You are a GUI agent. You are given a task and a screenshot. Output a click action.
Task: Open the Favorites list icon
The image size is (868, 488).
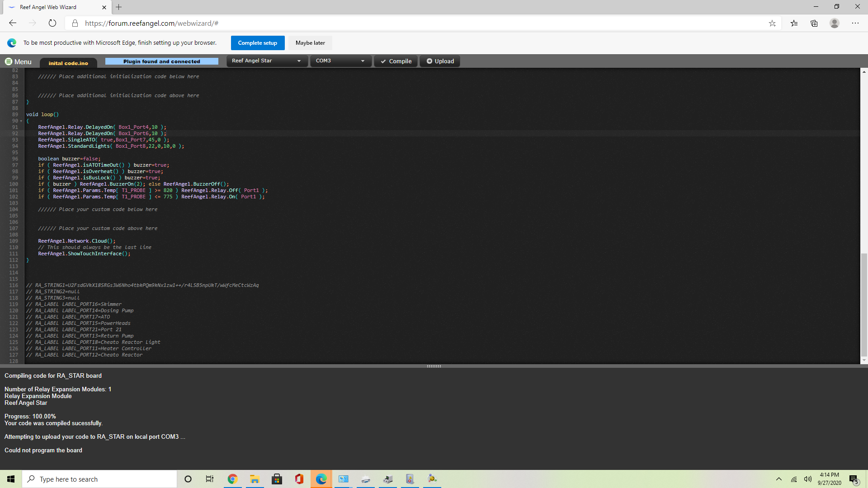pos(794,23)
